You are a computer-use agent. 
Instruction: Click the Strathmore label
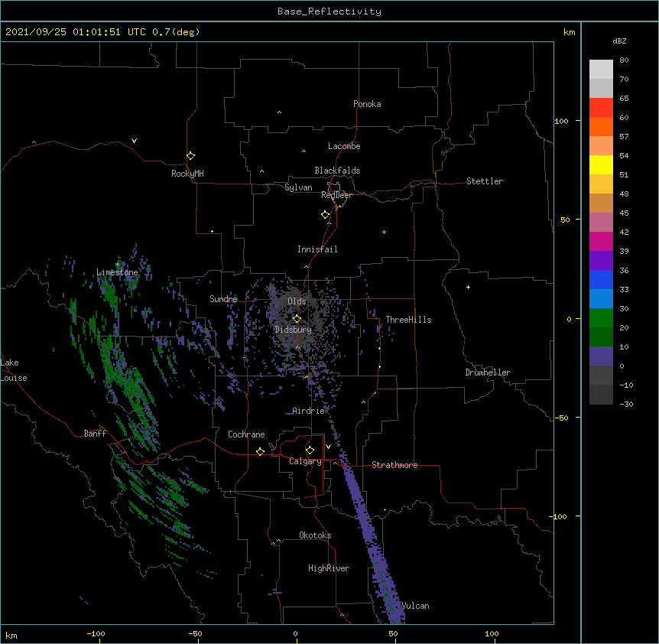(394, 465)
